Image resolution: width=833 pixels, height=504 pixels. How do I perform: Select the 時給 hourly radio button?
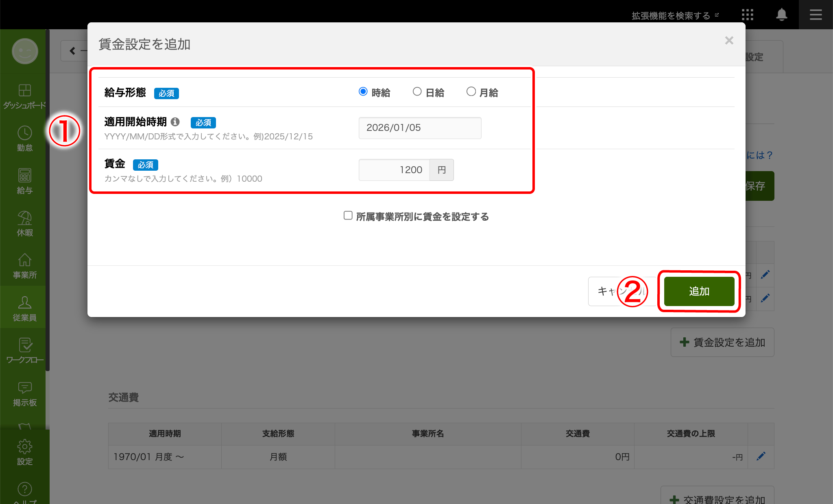(363, 92)
